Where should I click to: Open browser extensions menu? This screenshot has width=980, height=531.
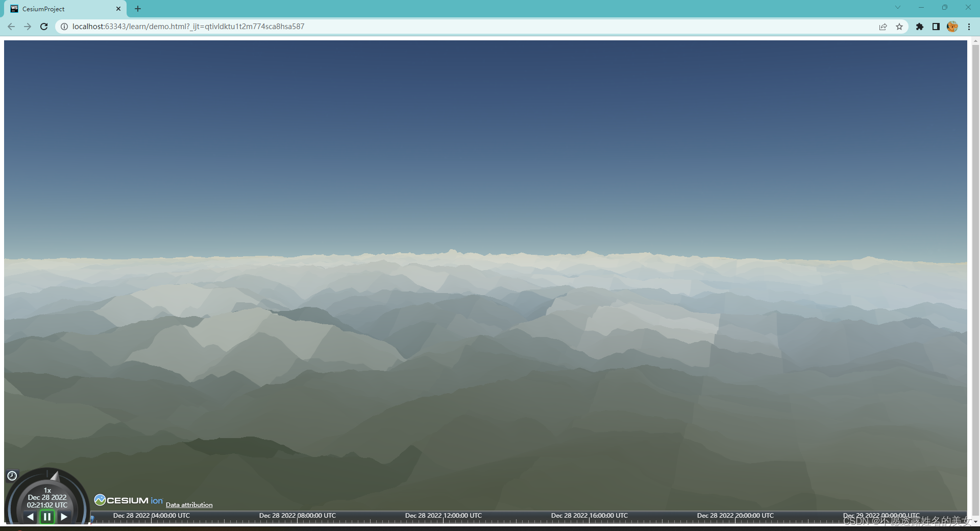point(920,27)
